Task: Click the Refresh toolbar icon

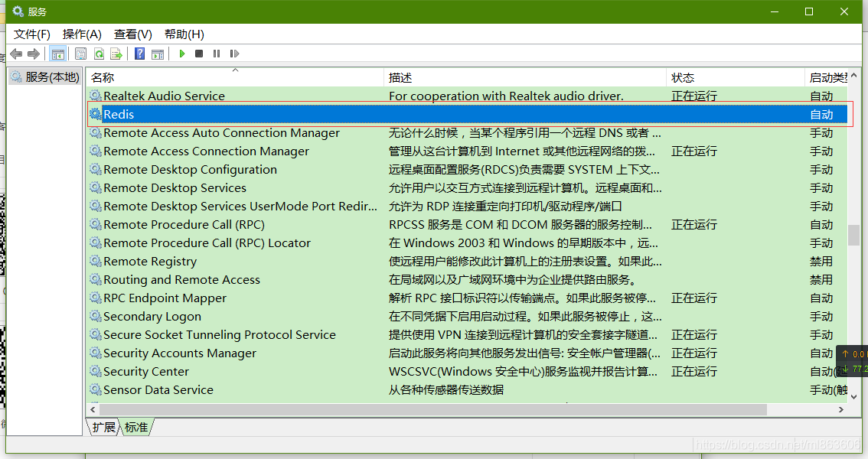Action: 99,54
